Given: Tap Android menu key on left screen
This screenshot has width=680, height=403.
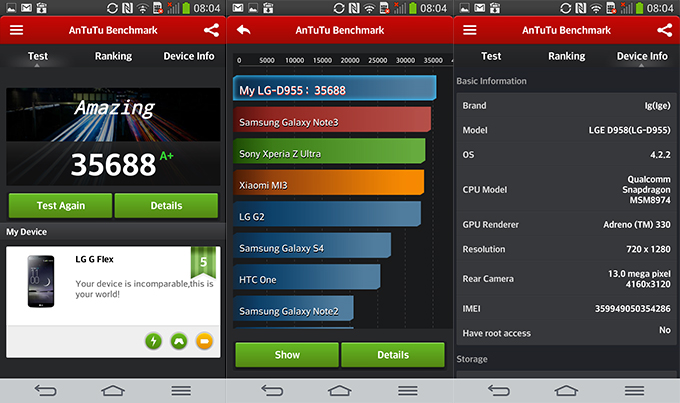Looking at the screenshot, I should tap(181, 391).
